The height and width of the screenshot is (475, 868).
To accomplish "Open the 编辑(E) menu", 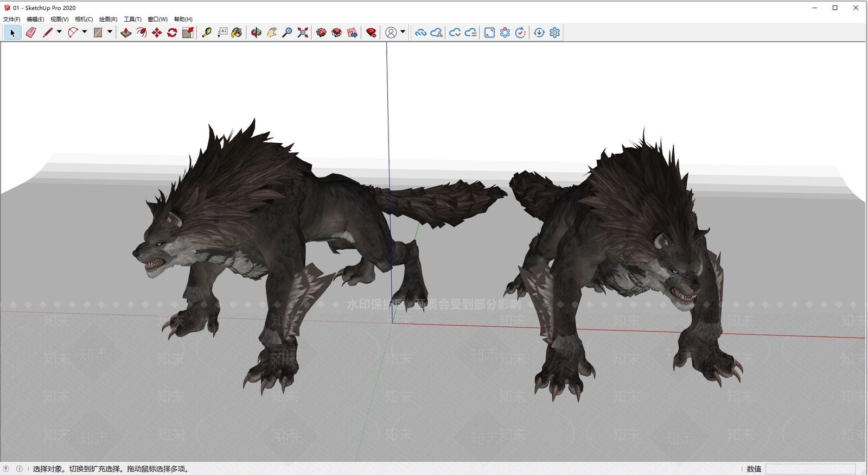I will pos(35,19).
